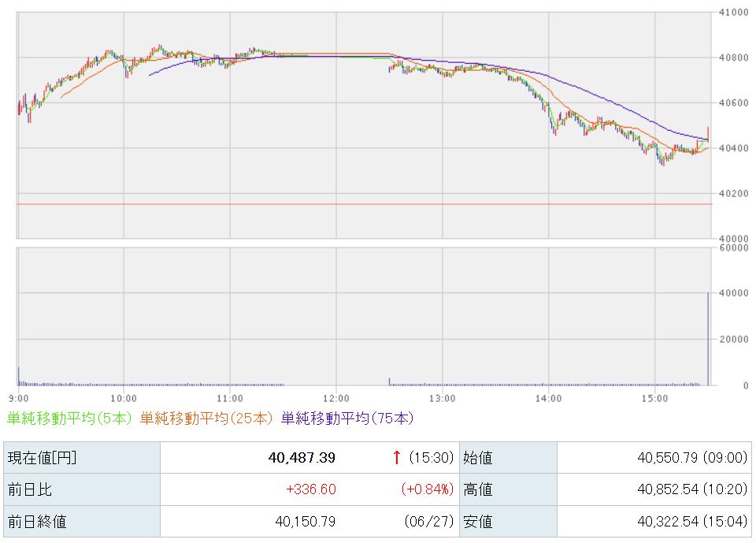The width and height of the screenshot is (756, 543).
Task: Click the 単純移動平均(75本) purple legend label
Action: coord(347,418)
